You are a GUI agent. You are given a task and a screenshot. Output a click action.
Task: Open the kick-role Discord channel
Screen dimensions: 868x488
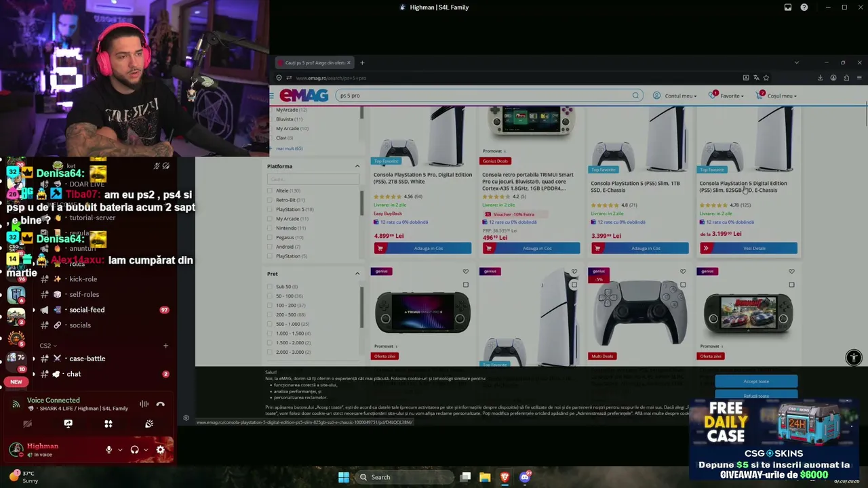83,279
